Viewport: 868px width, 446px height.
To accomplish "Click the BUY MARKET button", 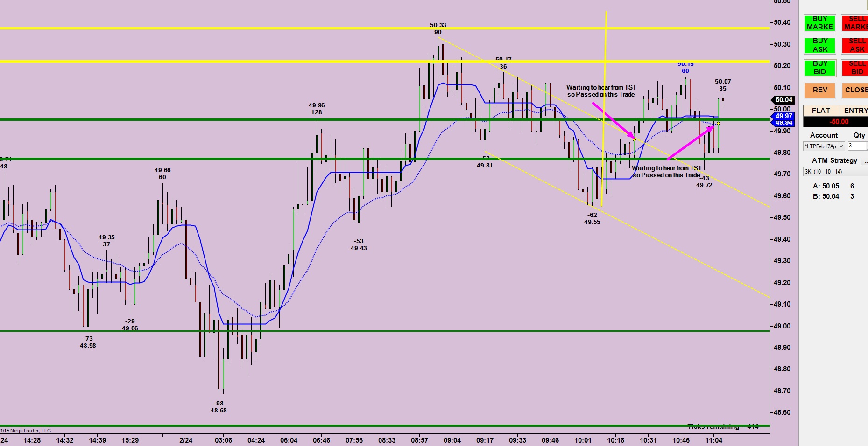I will [819, 23].
